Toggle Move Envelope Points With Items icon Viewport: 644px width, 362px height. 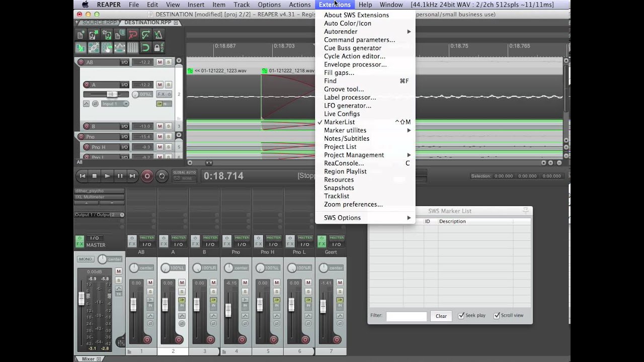120,48
